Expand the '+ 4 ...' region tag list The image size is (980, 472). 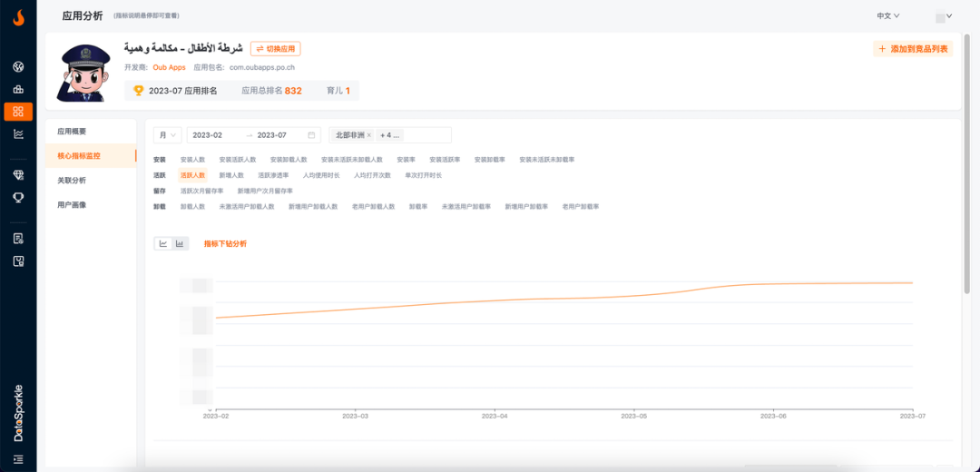(389, 135)
